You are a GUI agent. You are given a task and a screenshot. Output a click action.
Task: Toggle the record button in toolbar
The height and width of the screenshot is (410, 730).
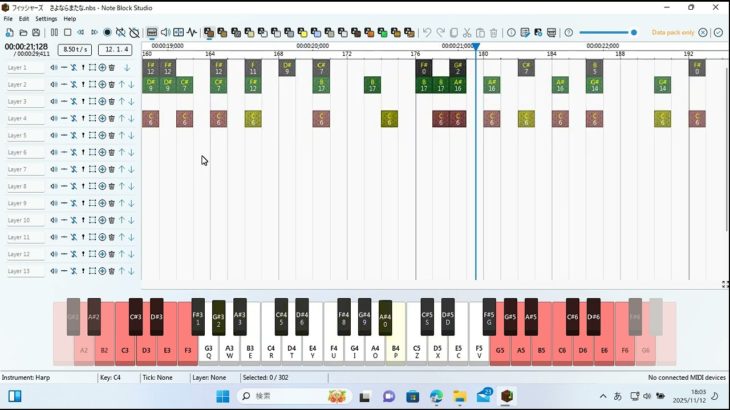(107, 32)
